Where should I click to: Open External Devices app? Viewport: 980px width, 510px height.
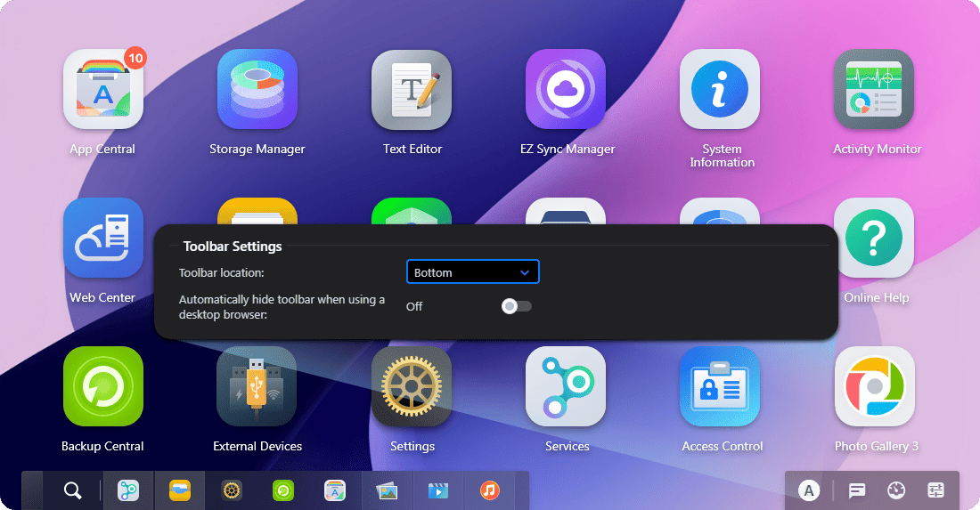pos(257,386)
